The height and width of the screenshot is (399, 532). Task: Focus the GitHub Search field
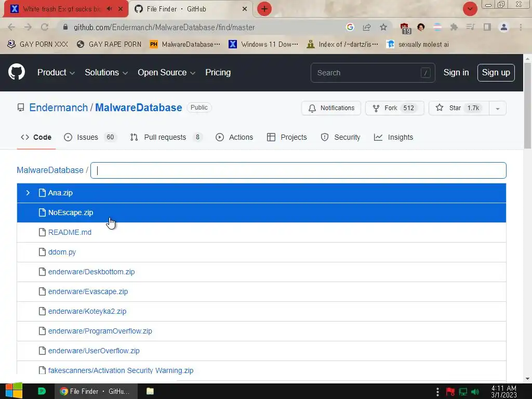point(373,73)
